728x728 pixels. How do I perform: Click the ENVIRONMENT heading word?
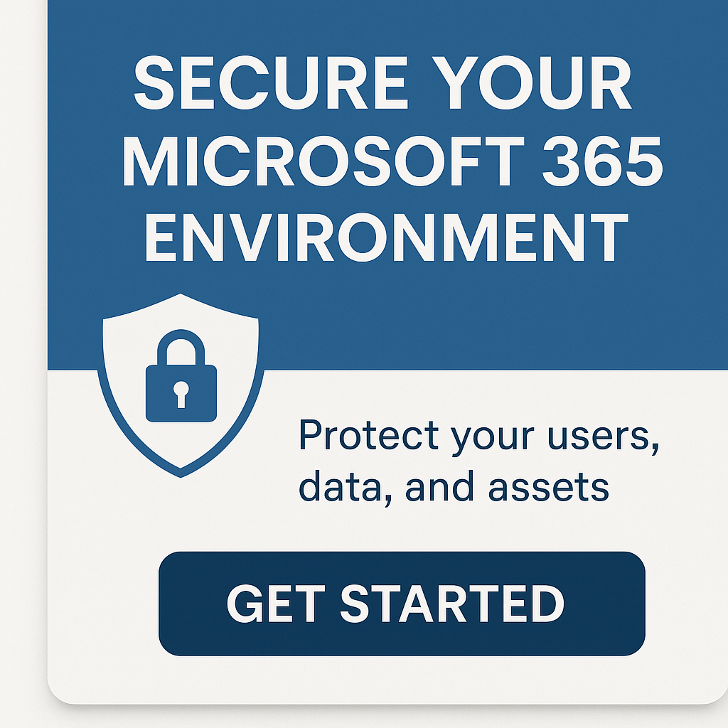coord(387,237)
